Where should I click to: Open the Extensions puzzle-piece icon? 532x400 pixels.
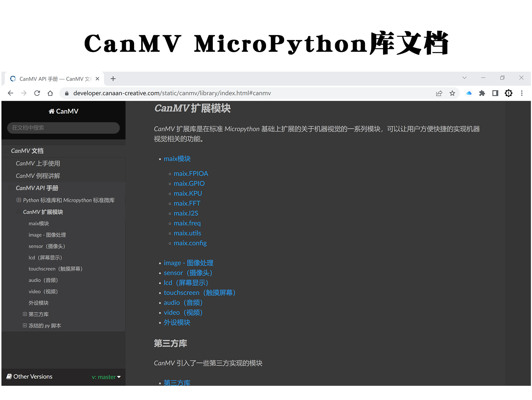click(x=482, y=93)
